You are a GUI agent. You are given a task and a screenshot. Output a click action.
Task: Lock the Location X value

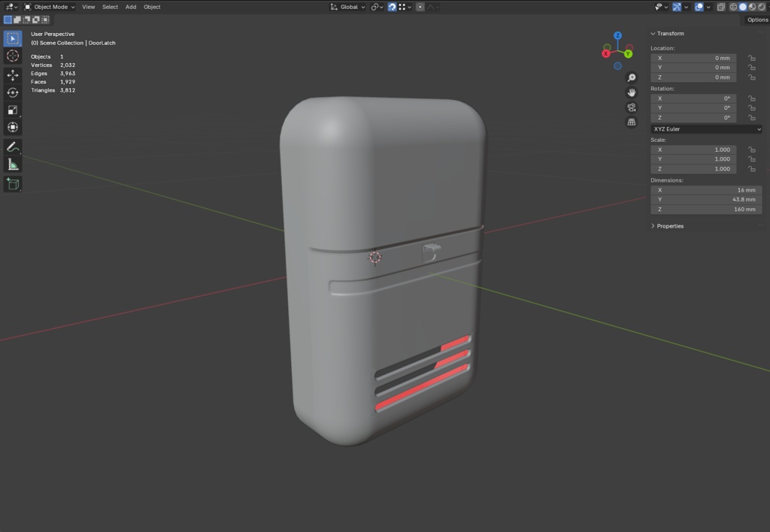click(x=751, y=58)
